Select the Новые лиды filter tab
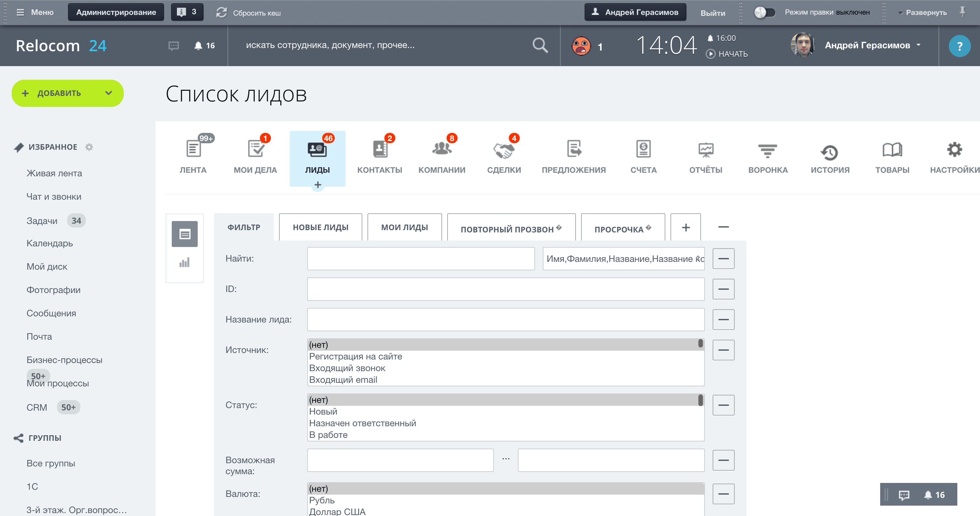The width and height of the screenshot is (980, 516). (x=320, y=227)
